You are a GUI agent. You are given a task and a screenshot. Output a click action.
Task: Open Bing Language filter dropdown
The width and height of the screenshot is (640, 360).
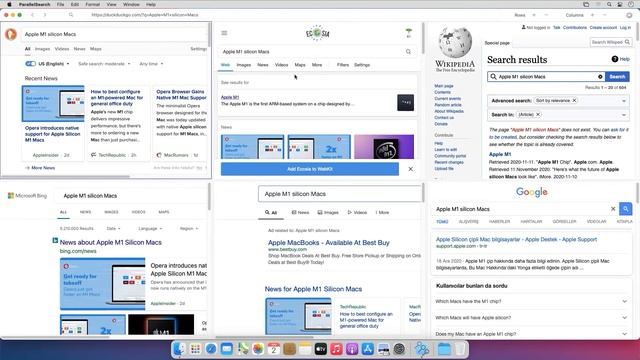(150, 229)
